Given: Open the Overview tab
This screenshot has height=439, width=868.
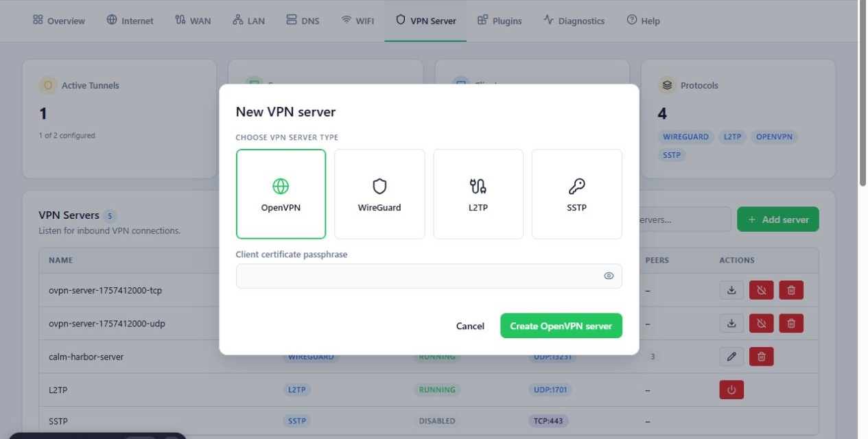Looking at the screenshot, I should click(x=59, y=21).
